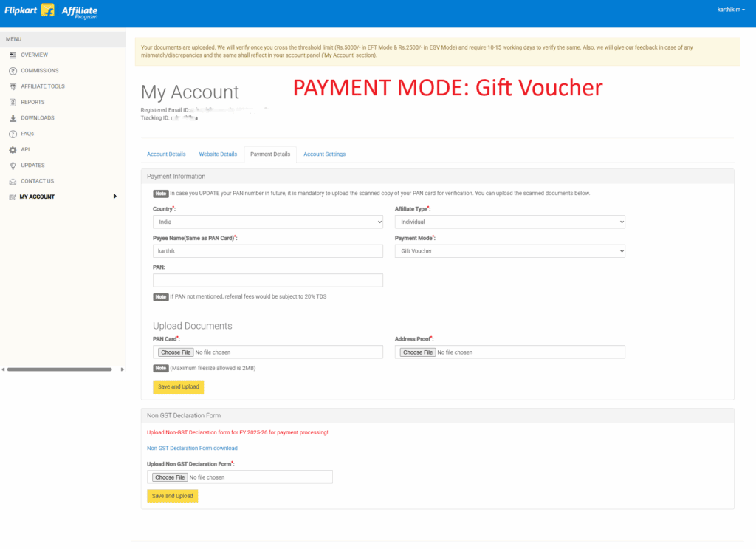The image size is (756, 549).
Task: Click the Tracking ID label
Action: (154, 118)
